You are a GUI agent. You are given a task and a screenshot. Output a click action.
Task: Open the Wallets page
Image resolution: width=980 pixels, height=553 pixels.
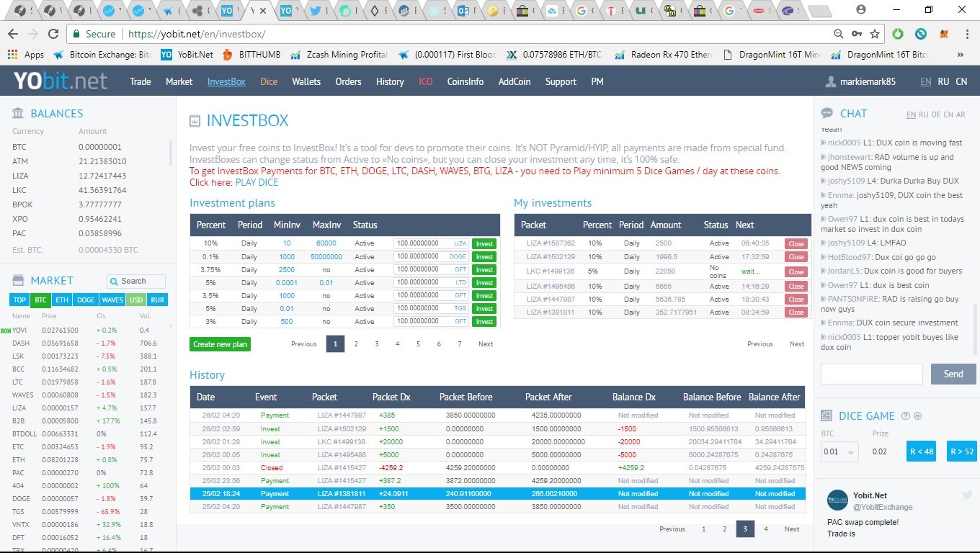pyautogui.click(x=306, y=81)
